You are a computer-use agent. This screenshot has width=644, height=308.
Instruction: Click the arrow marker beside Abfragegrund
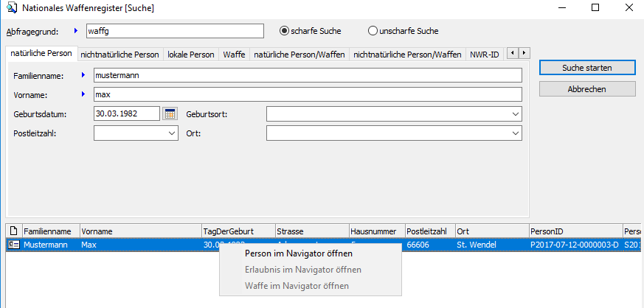75,31
